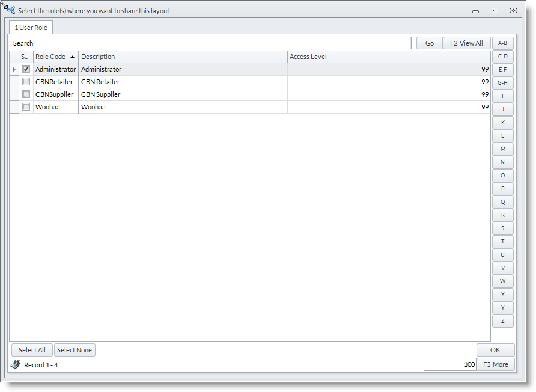Select the CBNRetailer role code cell
Screen dimensions: 536x392
56,82
